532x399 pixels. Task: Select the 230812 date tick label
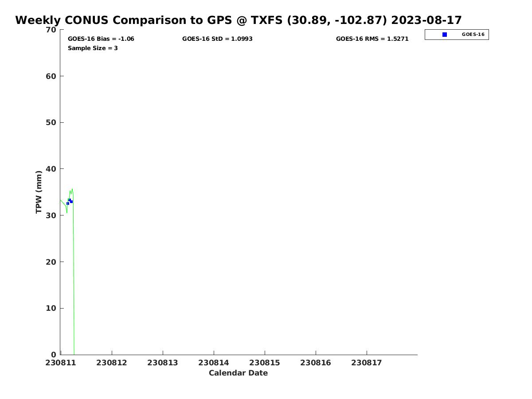pos(112,363)
